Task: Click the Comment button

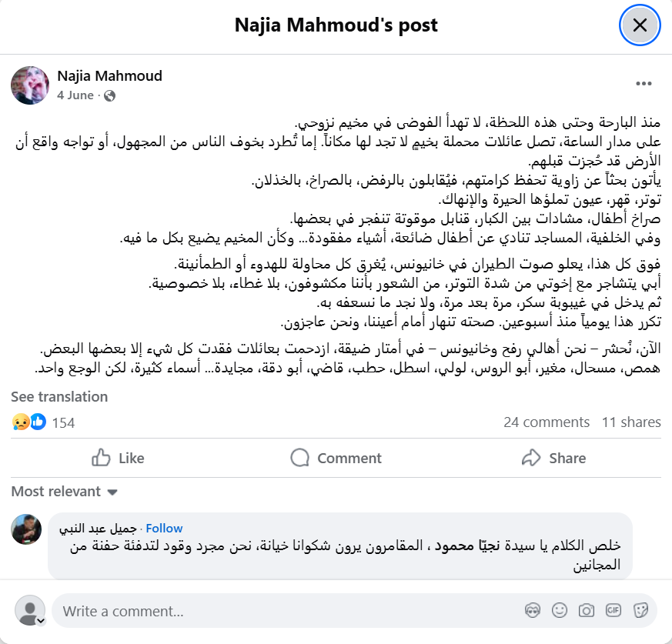Action: (336, 458)
